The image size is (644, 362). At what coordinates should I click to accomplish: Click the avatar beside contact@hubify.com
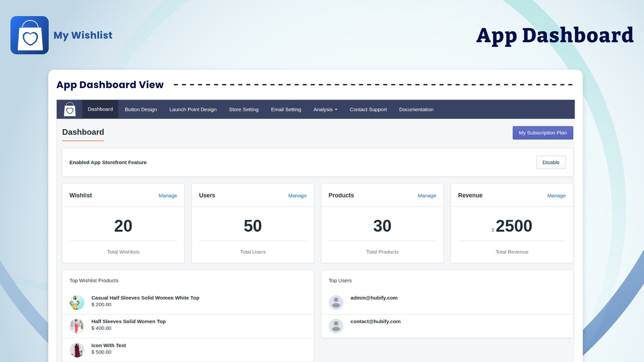coord(336,326)
